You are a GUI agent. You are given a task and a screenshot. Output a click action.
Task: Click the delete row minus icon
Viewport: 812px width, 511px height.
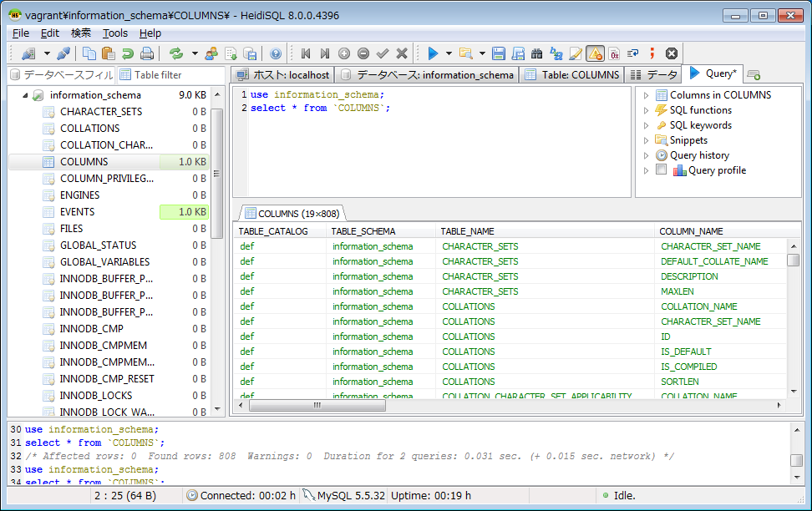[363, 53]
